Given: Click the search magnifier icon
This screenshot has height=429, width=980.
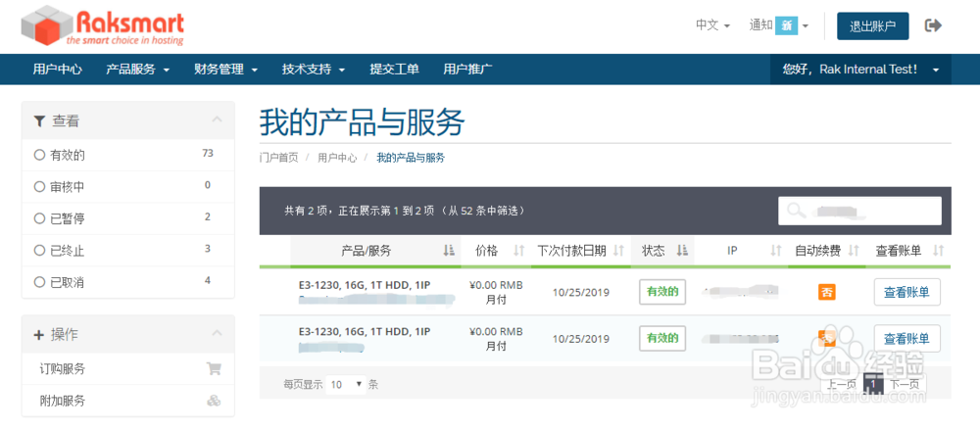Looking at the screenshot, I should (x=796, y=211).
